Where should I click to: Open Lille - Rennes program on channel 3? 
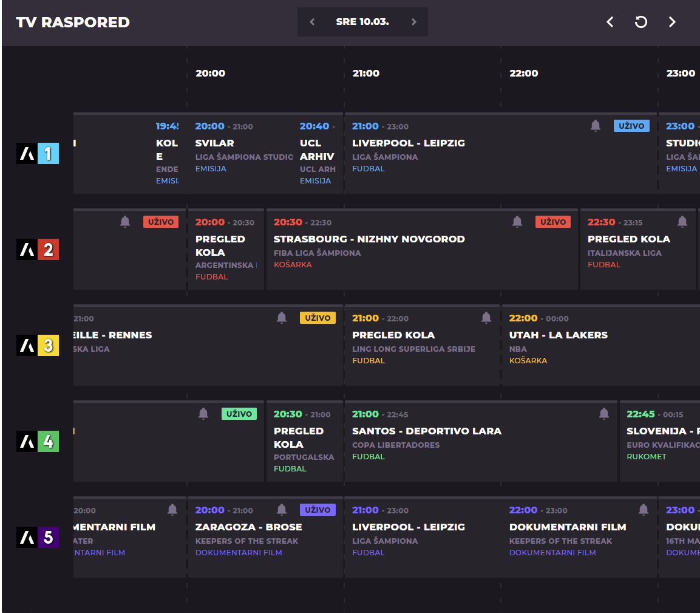[x=208, y=346]
